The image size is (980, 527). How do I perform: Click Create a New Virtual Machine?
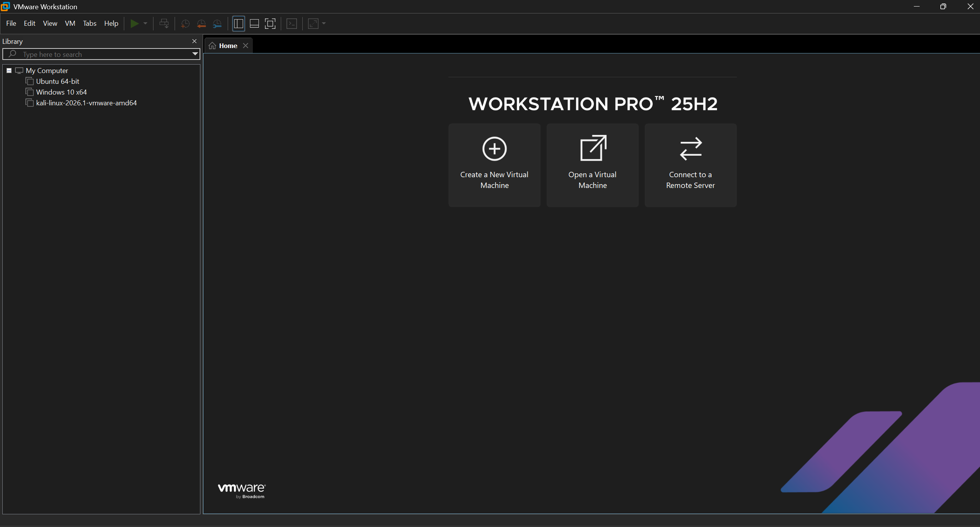pyautogui.click(x=494, y=165)
